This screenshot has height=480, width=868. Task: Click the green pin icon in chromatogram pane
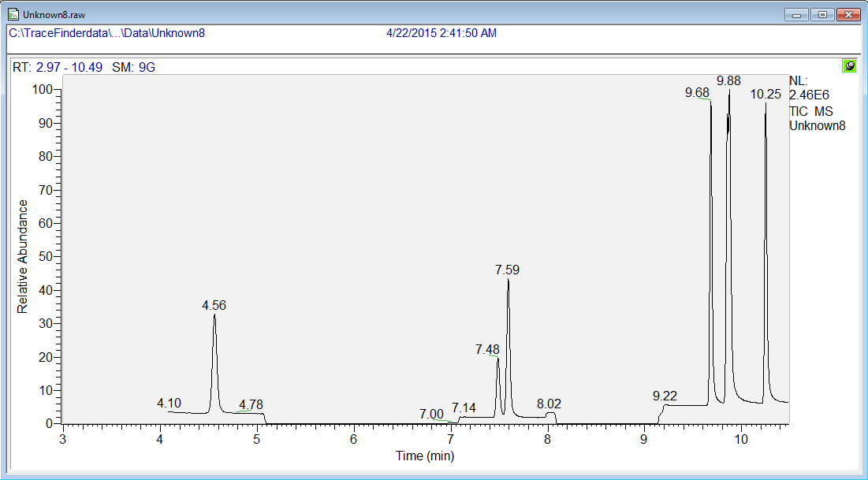pos(849,66)
